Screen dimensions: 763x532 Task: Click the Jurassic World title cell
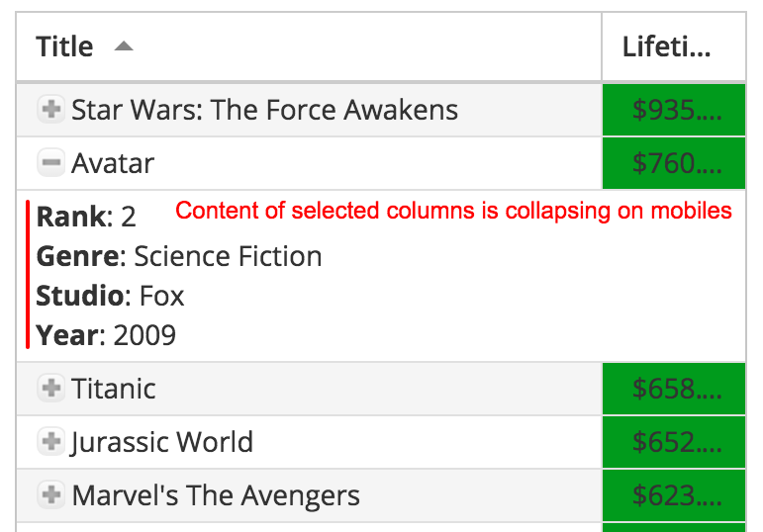point(309,442)
